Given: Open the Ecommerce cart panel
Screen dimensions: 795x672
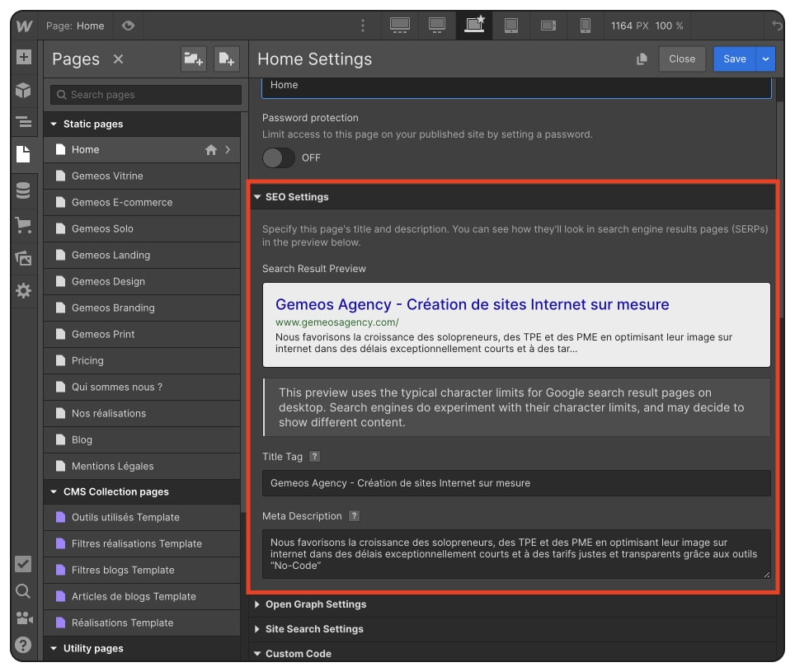Looking at the screenshot, I should (x=23, y=225).
